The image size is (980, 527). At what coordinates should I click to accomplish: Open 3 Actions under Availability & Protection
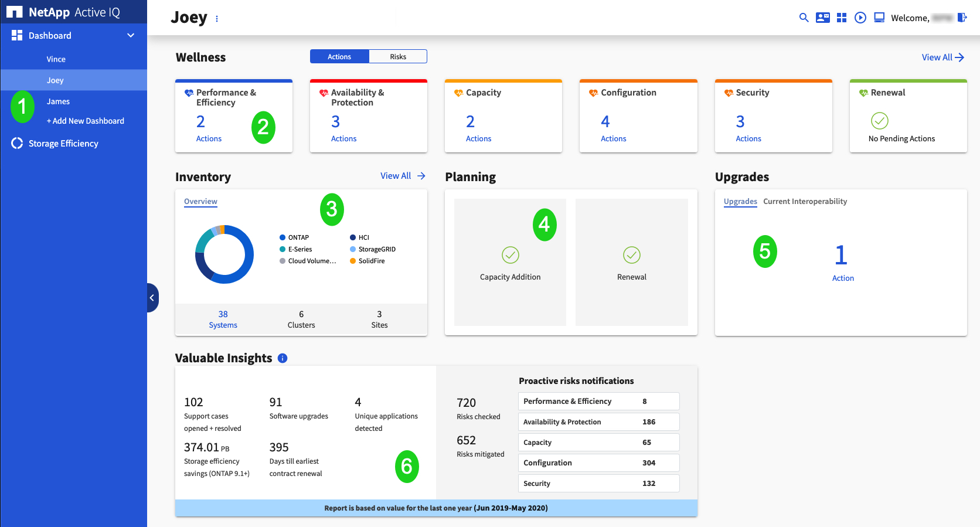click(x=343, y=129)
